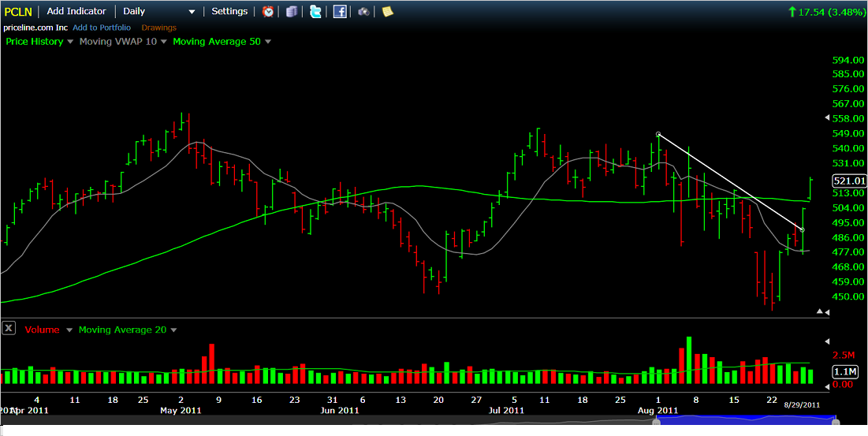868x436 pixels.
Task: Click the Moving Average 20 label
Action: tap(122, 330)
